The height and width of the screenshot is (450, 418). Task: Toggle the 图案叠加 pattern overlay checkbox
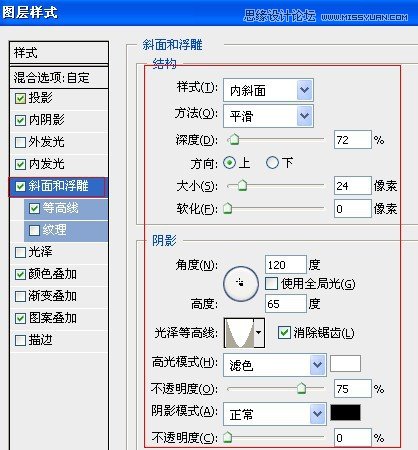pyautogui.click(x=20, y=318)
